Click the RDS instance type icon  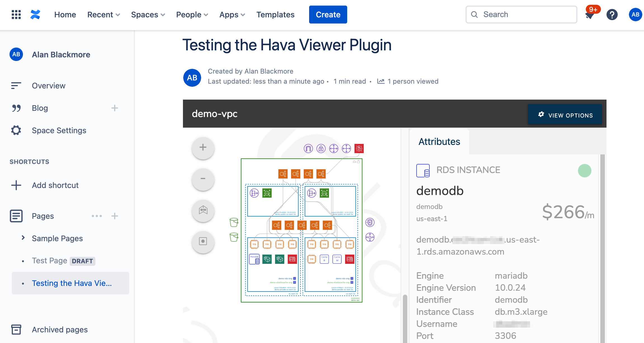pos(423,171)
